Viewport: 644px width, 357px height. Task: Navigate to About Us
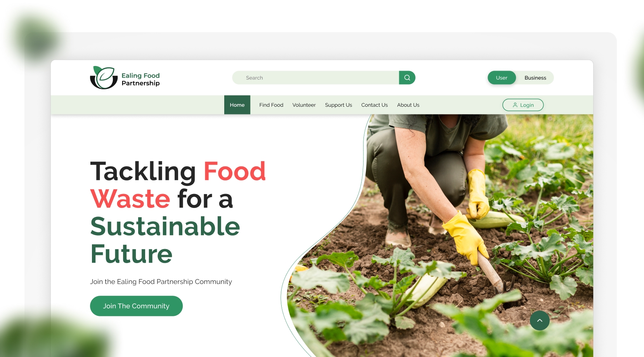coord(408,105)
